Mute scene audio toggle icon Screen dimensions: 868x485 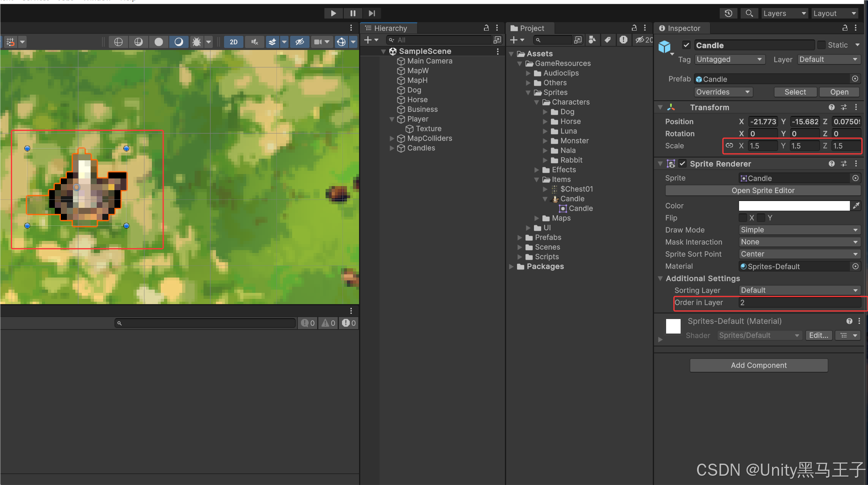pos(255,41)
